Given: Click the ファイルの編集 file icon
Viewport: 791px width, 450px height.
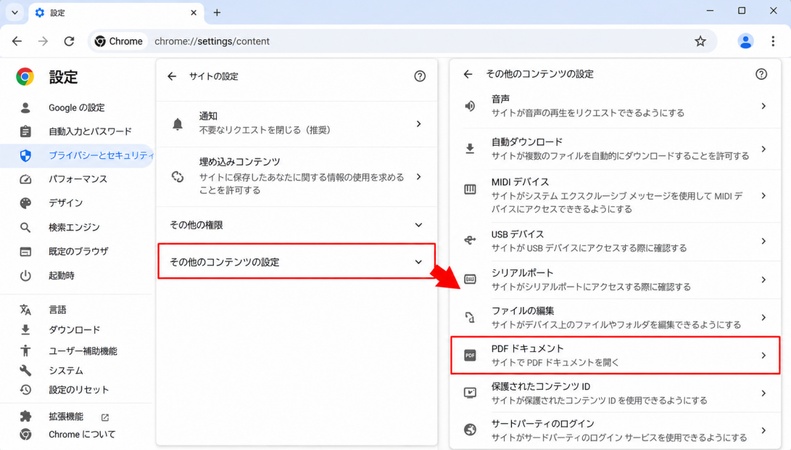Looking at the screenshot, I should (470, 317).
